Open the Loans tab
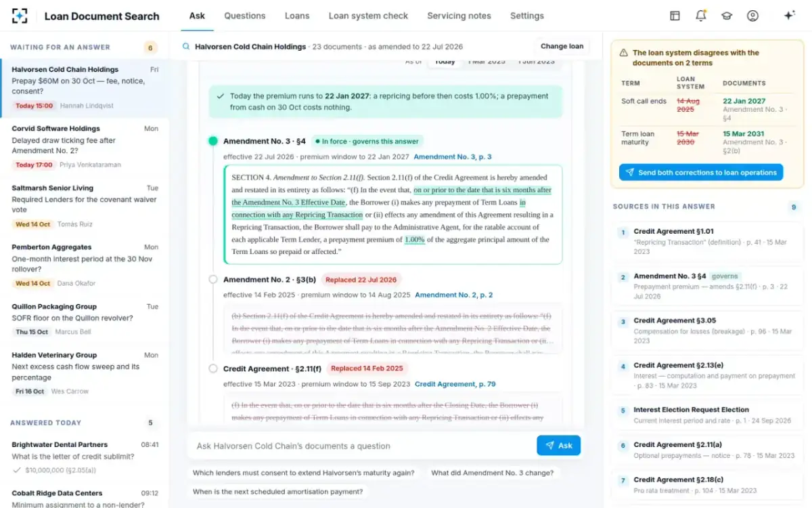812x508 pixels. 297,16
